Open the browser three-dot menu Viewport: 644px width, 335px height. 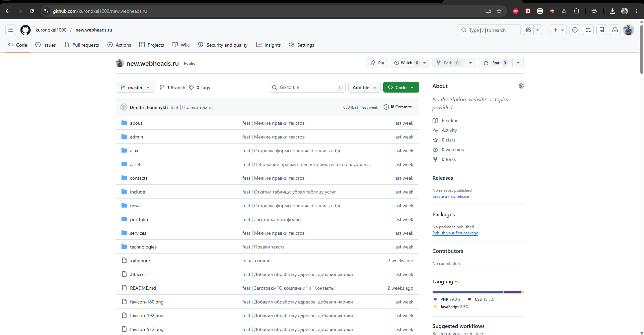pyautogui.click(x=637, y=11)
